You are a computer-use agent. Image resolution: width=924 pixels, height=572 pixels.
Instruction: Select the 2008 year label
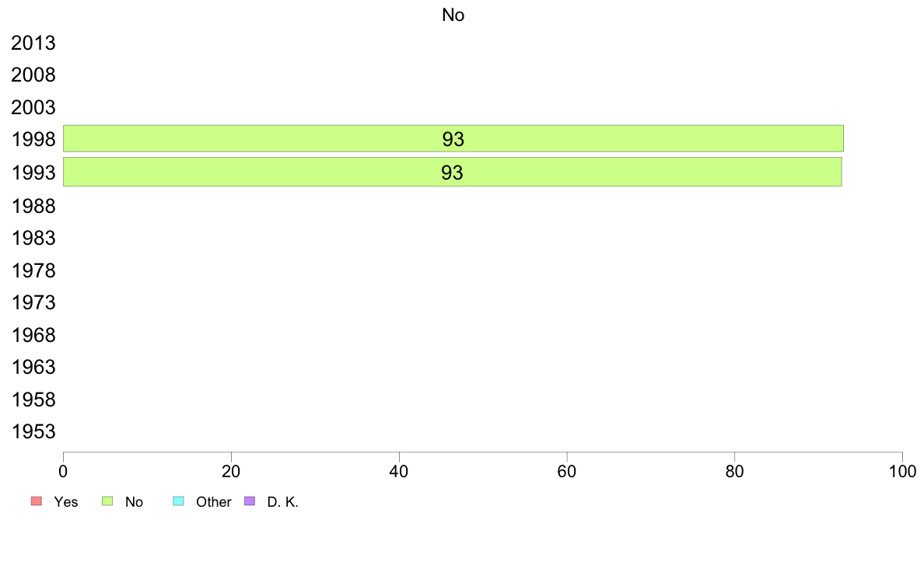[x=33, y=75]
